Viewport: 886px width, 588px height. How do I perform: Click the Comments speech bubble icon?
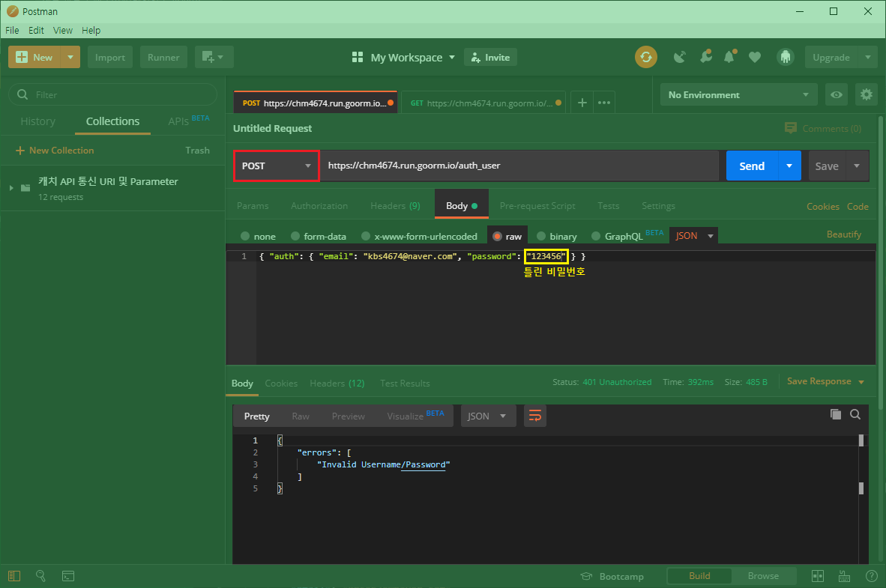[x=791, y=128]
